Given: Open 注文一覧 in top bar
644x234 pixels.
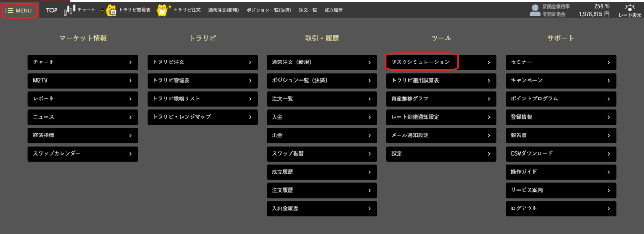Looking at the screenshot, I should [x=308, y=10].
